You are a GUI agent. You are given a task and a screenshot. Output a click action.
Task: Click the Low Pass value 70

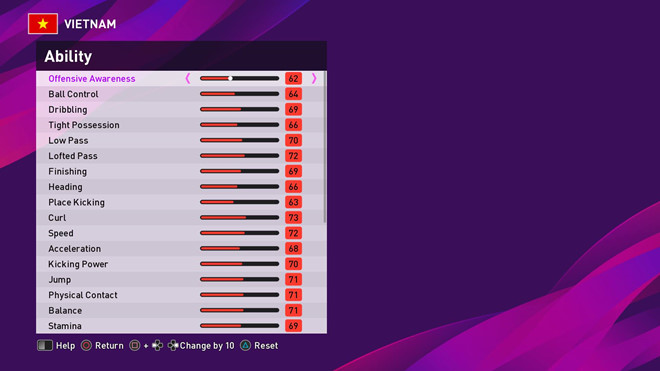pyautogui.click(x=293, y=140)
